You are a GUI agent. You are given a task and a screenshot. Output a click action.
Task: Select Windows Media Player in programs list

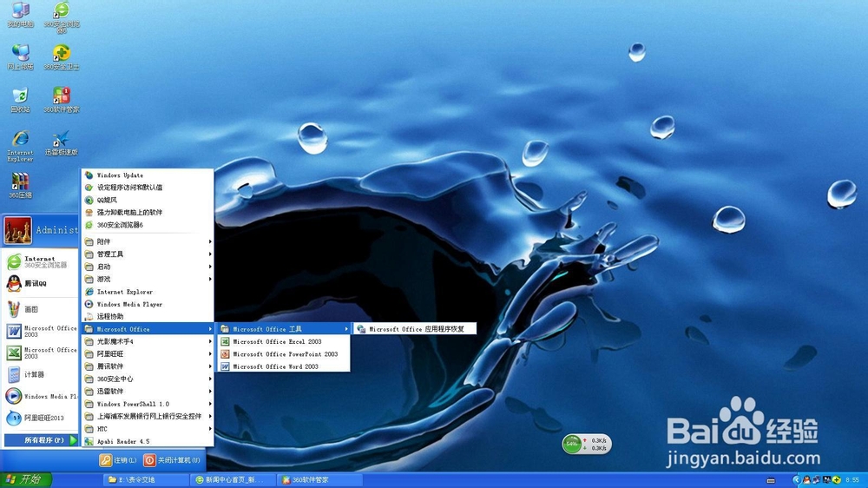148,304
